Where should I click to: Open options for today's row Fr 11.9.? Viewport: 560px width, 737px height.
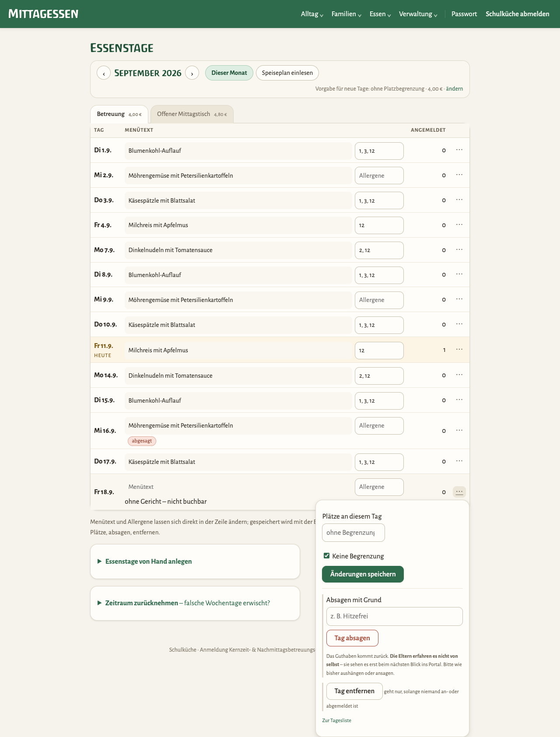point(459,349)
